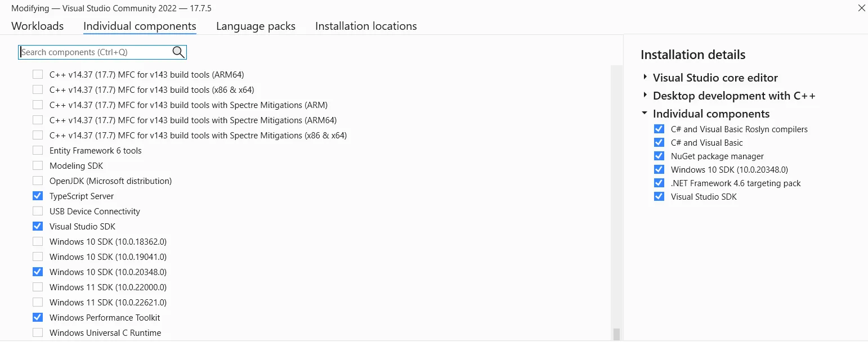
Task: Open the Language packs tab
Action: click(256, 26)
